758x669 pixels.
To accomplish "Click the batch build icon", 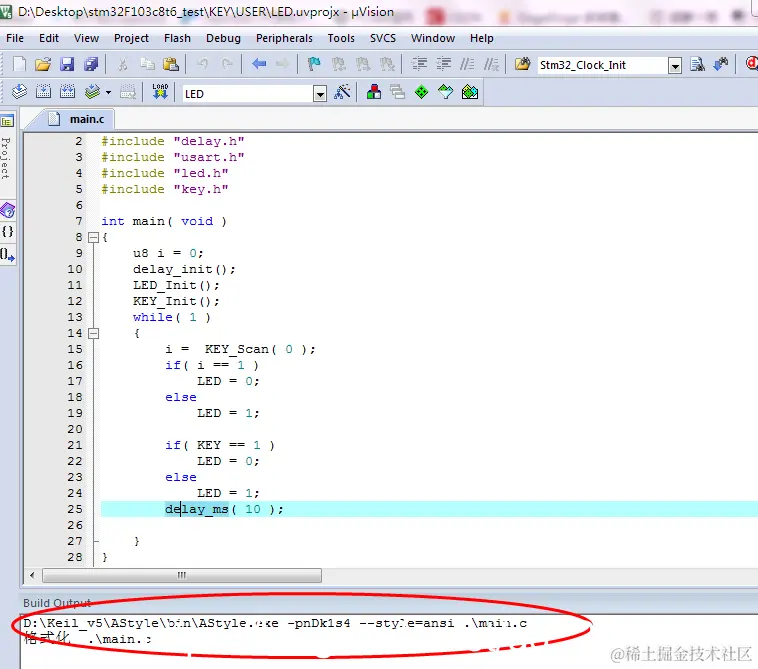I will (x=92, y=91).
